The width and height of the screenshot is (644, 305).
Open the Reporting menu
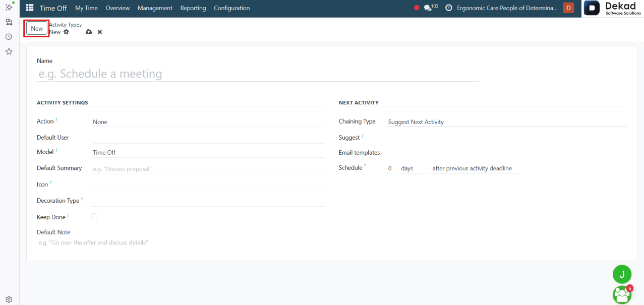click(193, 8)
